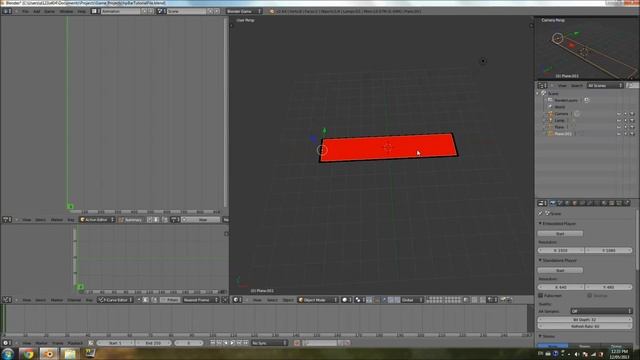Viewport: 640px width, 360px height.
Task: Open the Material properties tab
Action: [x=604, y=203]
